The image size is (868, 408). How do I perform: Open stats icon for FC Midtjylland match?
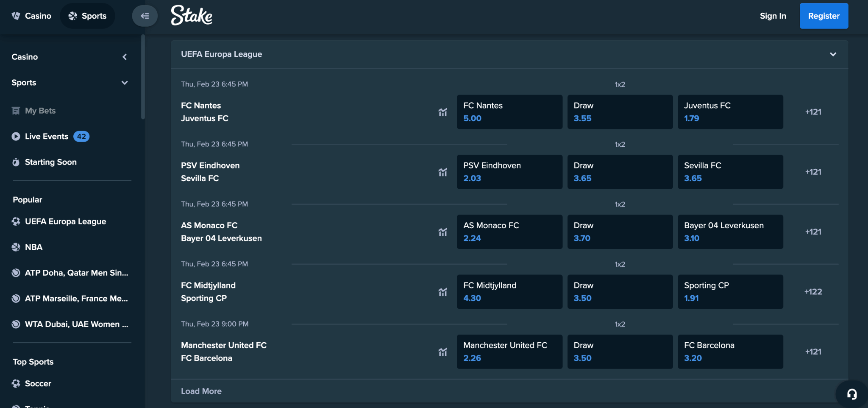point(442,292)
